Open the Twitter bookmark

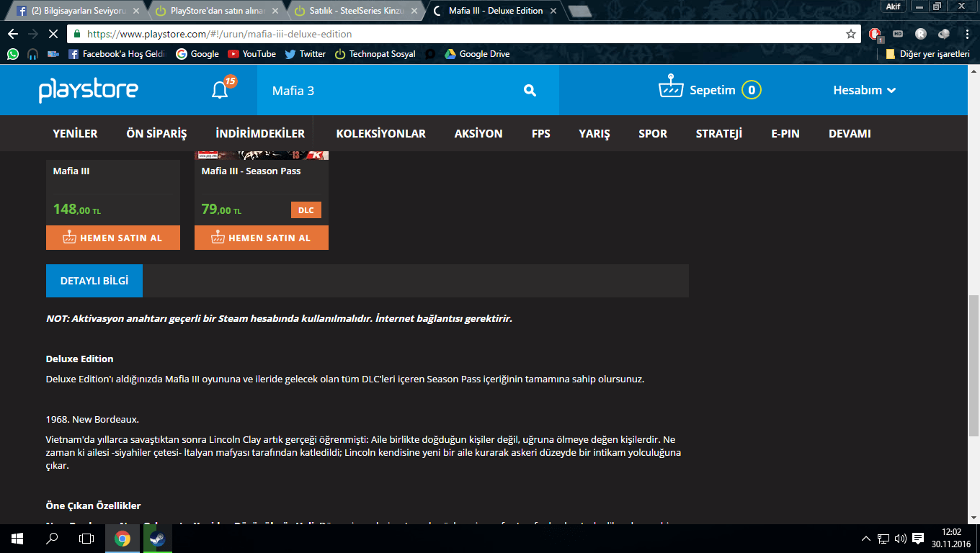tap(306, 54)
